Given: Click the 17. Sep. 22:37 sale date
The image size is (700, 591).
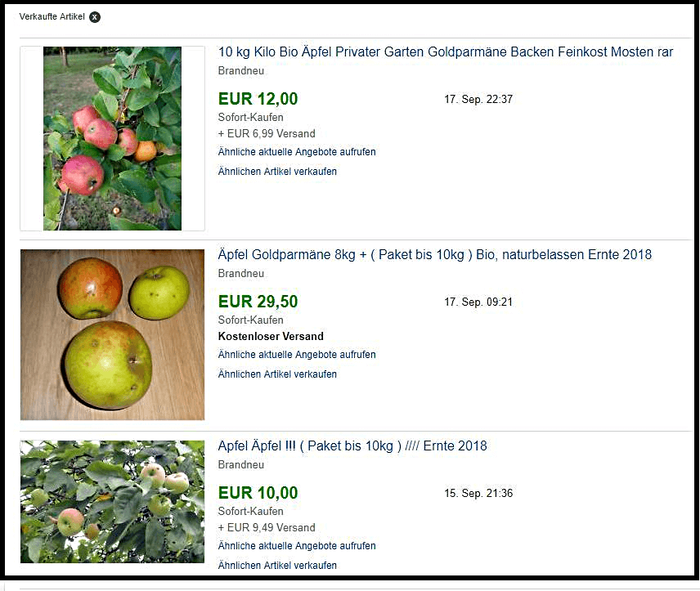Looking at the screenshot, I should [x=478, y=99].
